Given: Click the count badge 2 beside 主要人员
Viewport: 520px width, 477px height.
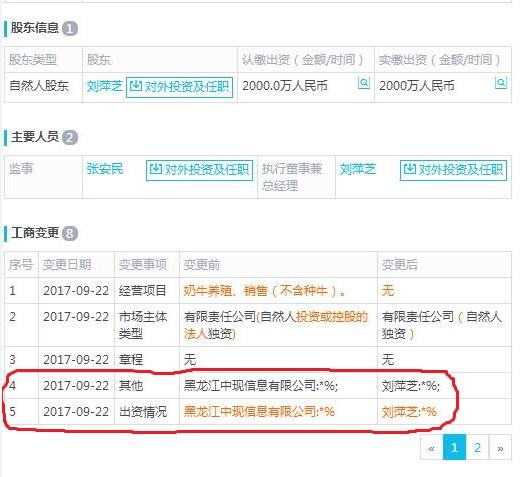Looking at the screenshot, I should click(70, 138).
